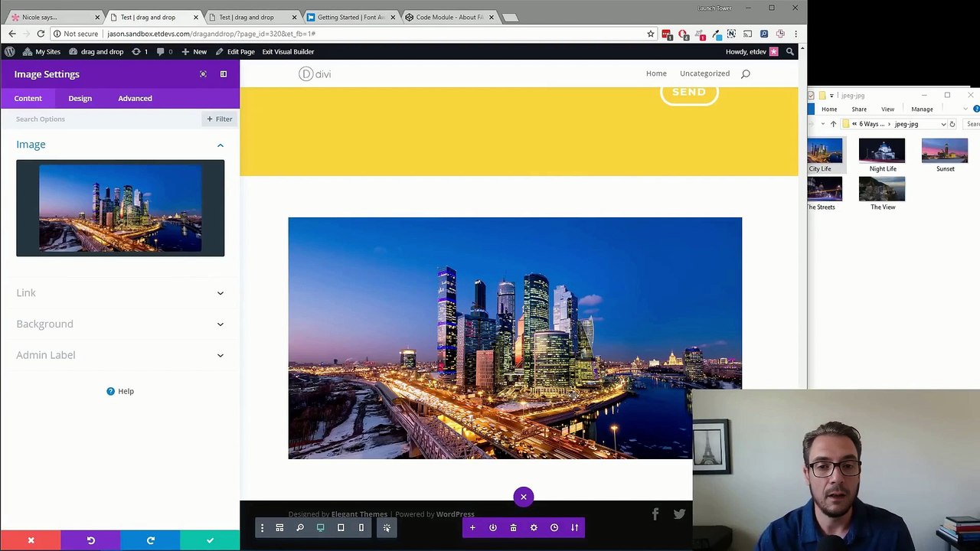Redo with the blue redo button

point(150,540)
